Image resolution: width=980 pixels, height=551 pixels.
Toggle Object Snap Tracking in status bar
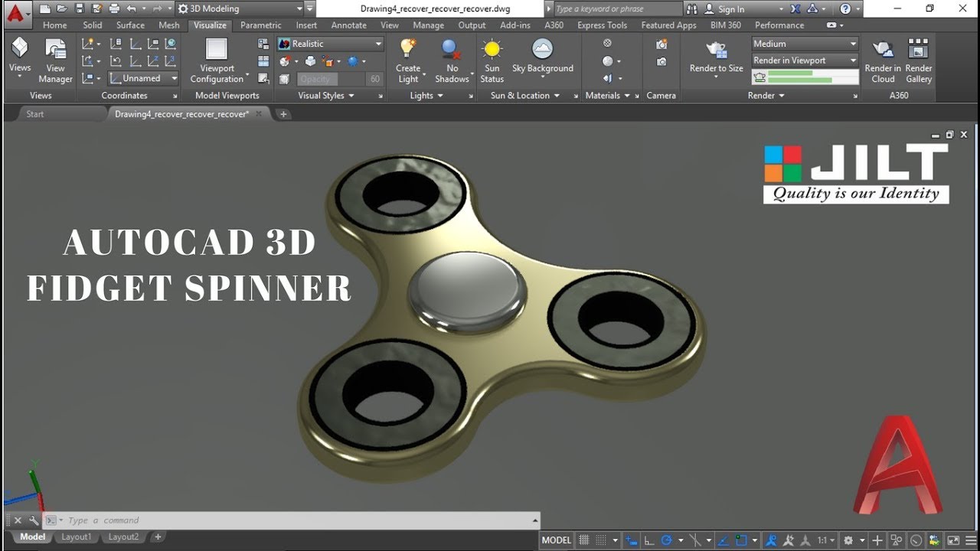[x=723, y=540]
